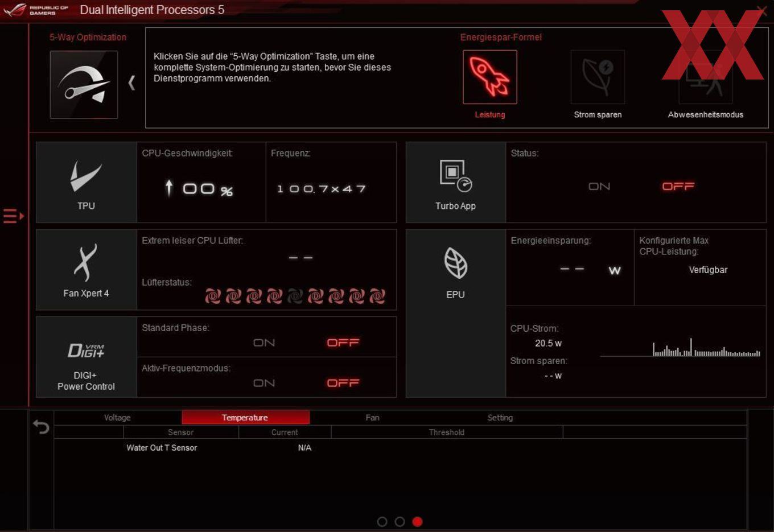This screenshot has width=774, height=532.
Task: Switch to the Fan tab
Action: coord(372,418)
